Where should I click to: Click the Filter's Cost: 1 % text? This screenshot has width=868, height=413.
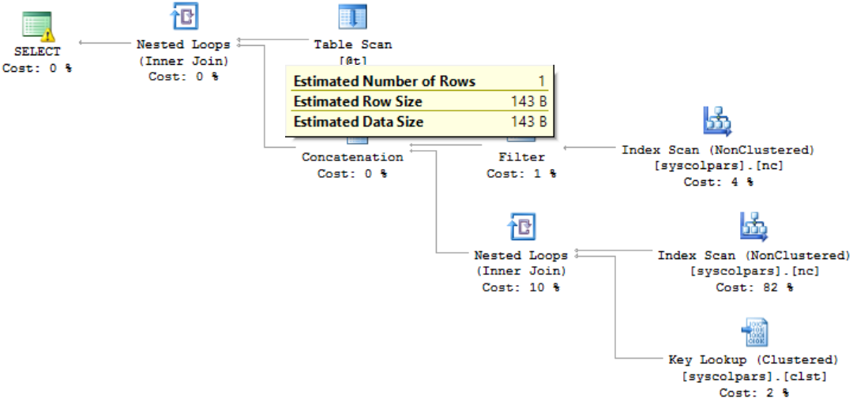coord(521,174)
